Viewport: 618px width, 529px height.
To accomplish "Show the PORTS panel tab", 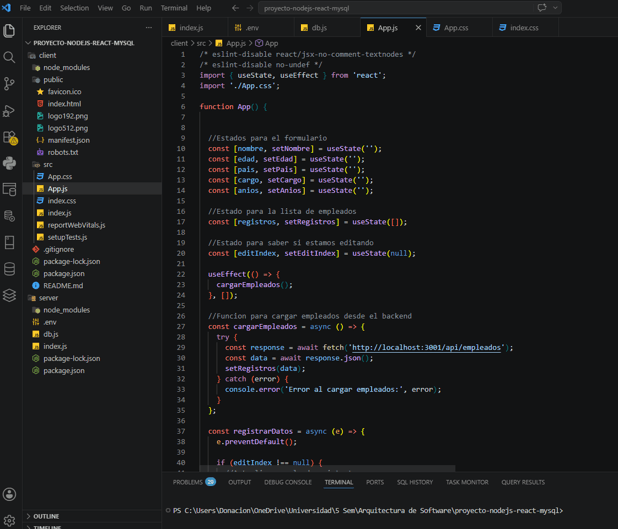I will (375, 482).
